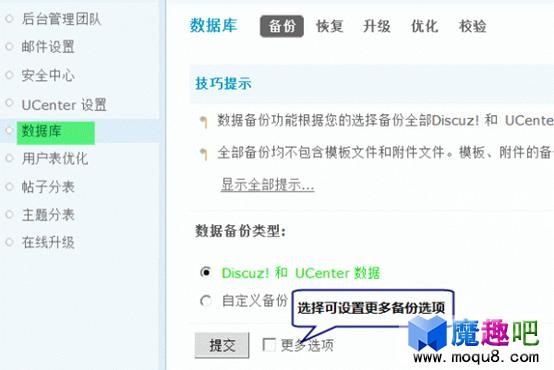
Task: Go to 在线升级 in the sidebar
Action: click(48, 242)
